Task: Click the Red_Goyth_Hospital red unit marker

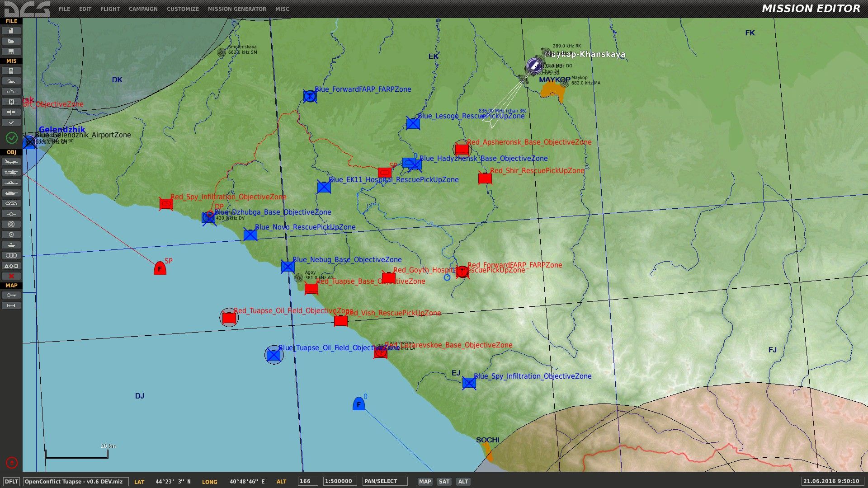Action: 388,277
